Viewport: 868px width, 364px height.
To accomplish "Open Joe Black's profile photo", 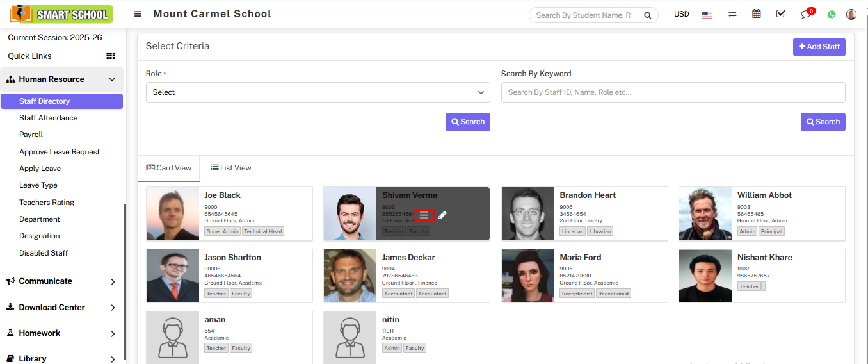I will [x=173, y=214].
